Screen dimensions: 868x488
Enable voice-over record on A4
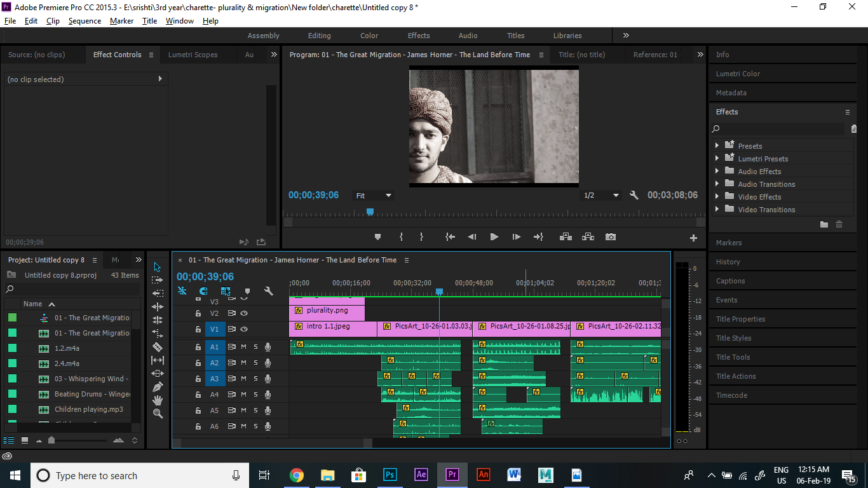(x=268, y=395)
